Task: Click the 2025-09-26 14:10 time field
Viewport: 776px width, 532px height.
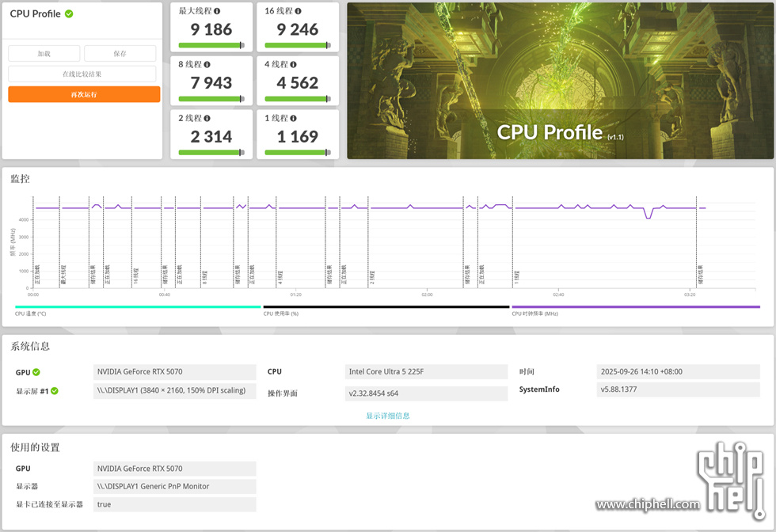Action: click(x=678, y=371)
